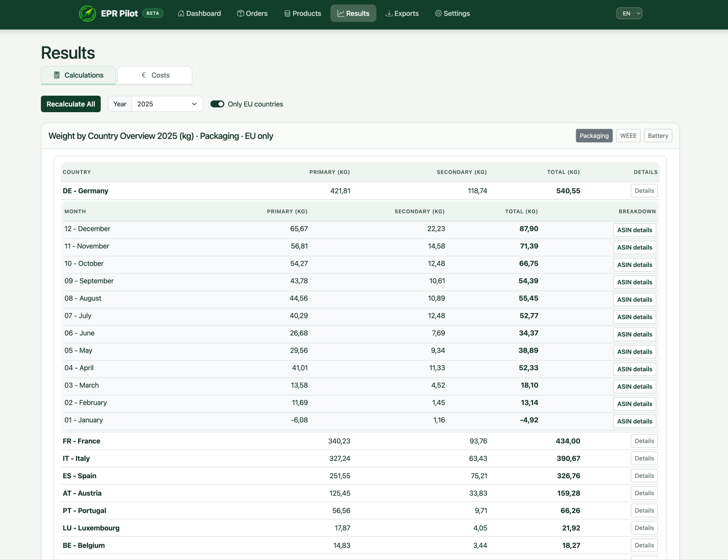Image resolution: width=728 pixels, height=560 pixels.
Task: Click the Exports download icon
Action: 389,13
